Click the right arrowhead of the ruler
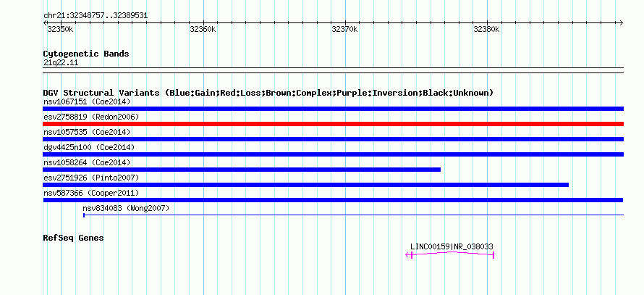Screen dimensions: 644x295 [x=622, y=23]
